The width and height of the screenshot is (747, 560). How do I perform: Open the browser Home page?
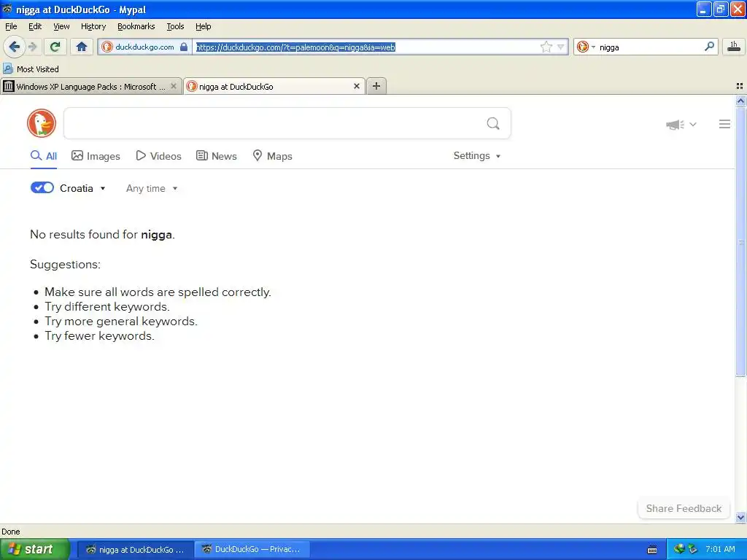pos(82,47)
